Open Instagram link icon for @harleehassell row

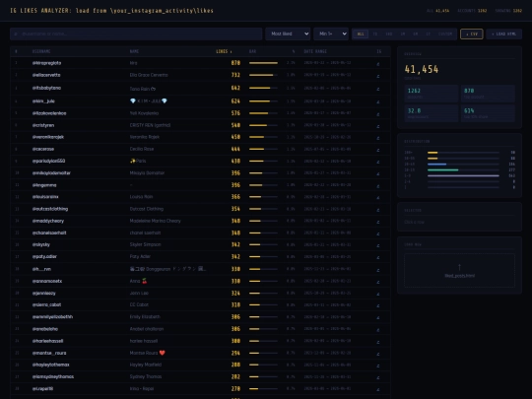tap(378, 342)
